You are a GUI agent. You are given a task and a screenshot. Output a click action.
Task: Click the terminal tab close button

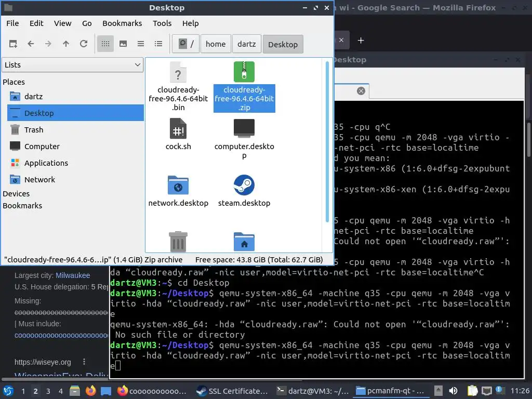361,91
